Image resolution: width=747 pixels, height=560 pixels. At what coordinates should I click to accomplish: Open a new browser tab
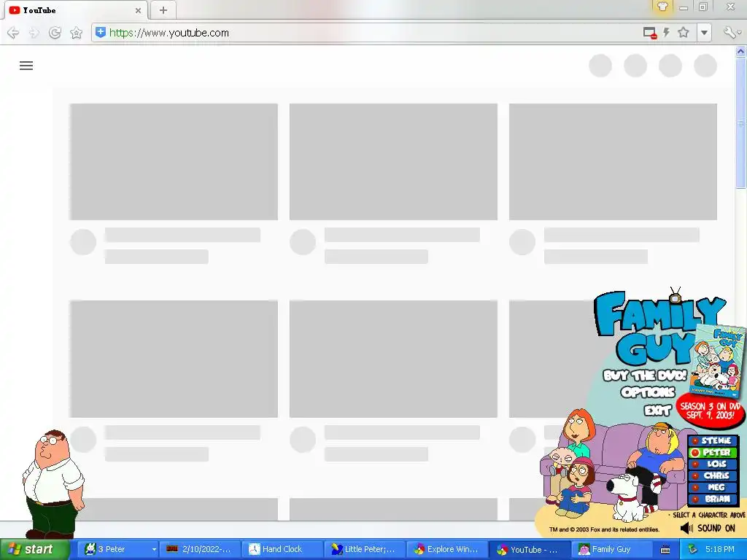click(x=163, y=10)
